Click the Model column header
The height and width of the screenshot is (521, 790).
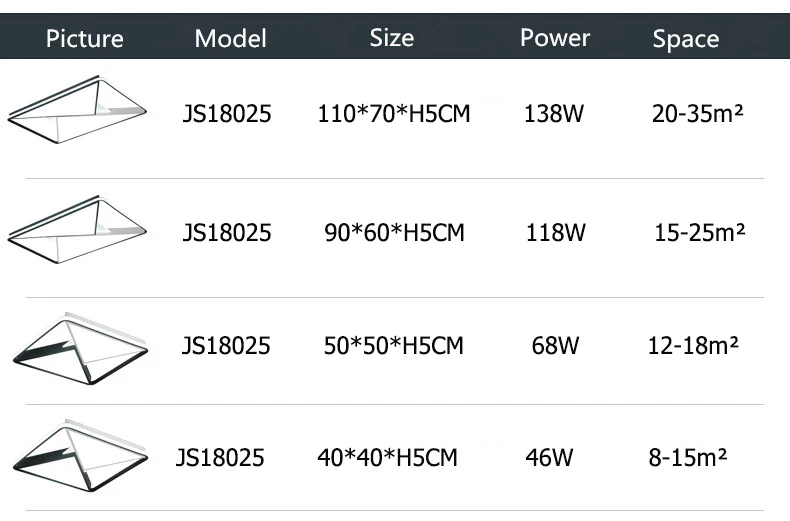[230, 39]
